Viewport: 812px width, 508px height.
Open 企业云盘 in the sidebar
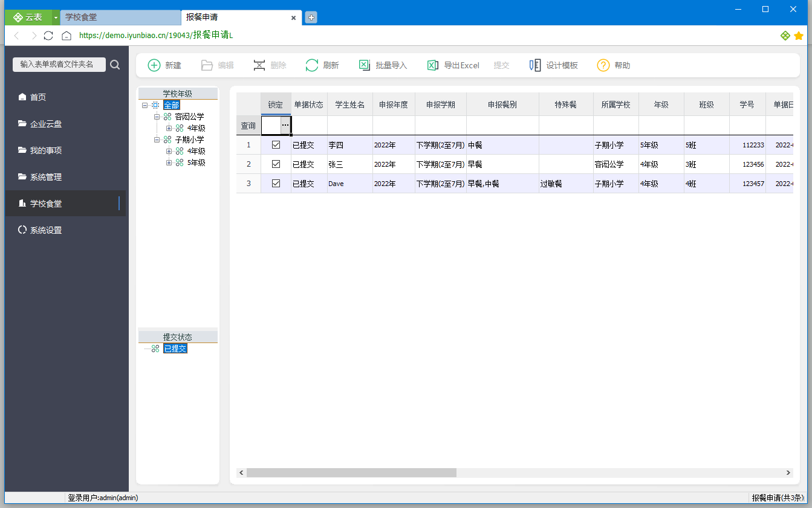[65, 124]
